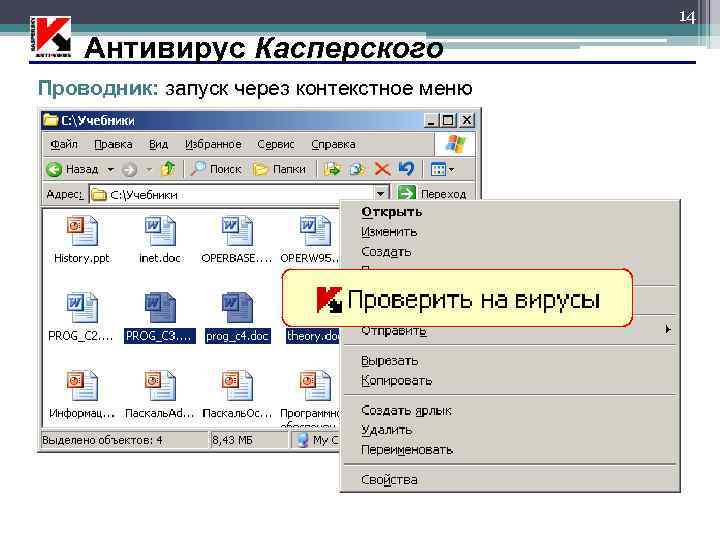Image resolution: width=720 pixels, height=540 pixels.
Task: Open the Forward button history dropdown arrow
Action: (x=149, y=170)
